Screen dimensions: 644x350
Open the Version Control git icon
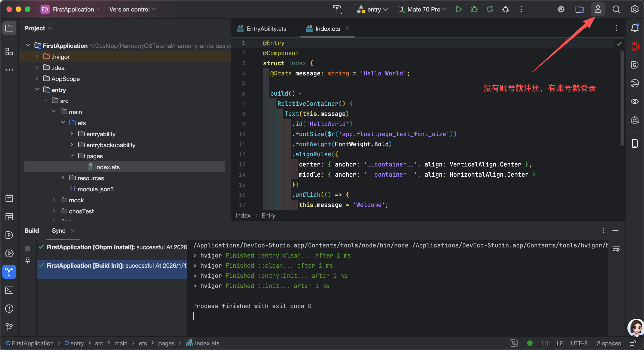point(9,327)
